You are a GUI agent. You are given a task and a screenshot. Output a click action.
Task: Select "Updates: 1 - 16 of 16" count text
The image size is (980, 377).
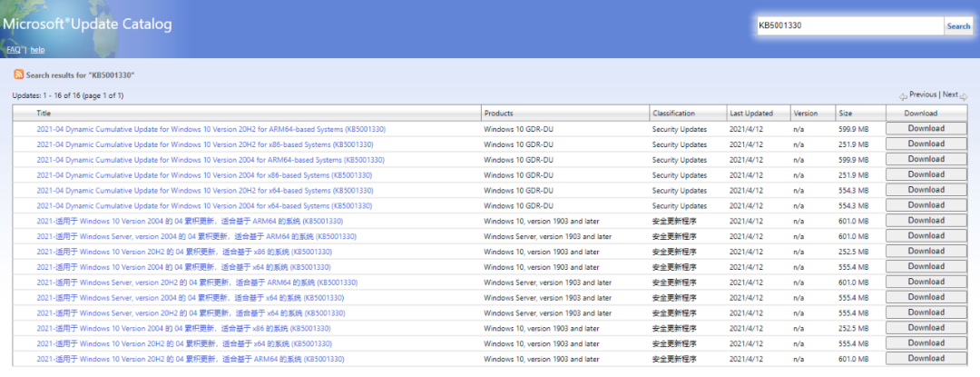pyautogui.click(x=47, y=95)
